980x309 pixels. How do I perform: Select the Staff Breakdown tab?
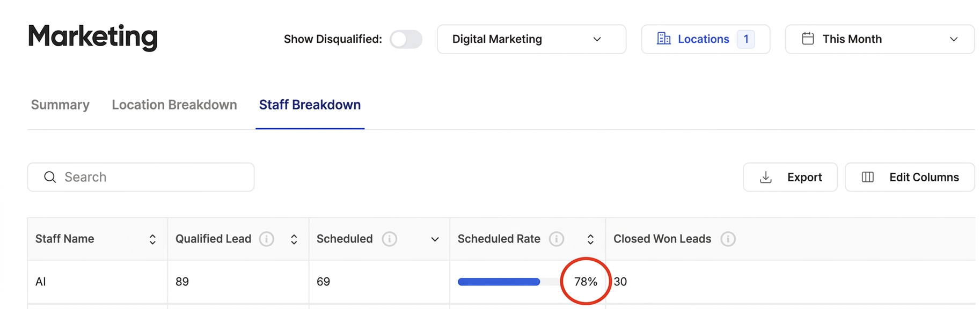[x=310, y=105]
